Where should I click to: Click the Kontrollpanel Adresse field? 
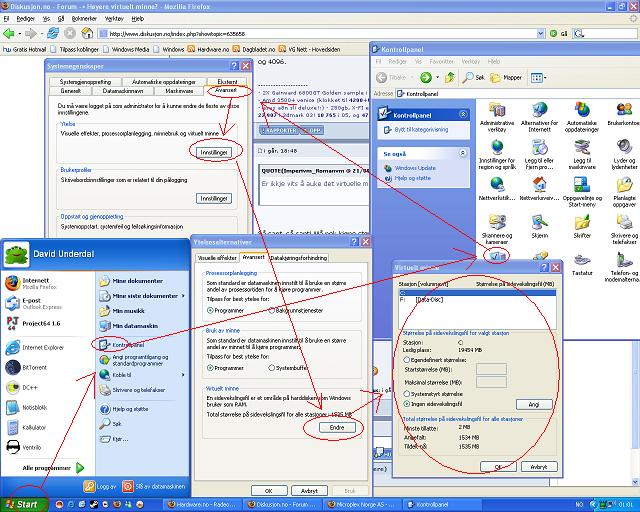(516, 93)
